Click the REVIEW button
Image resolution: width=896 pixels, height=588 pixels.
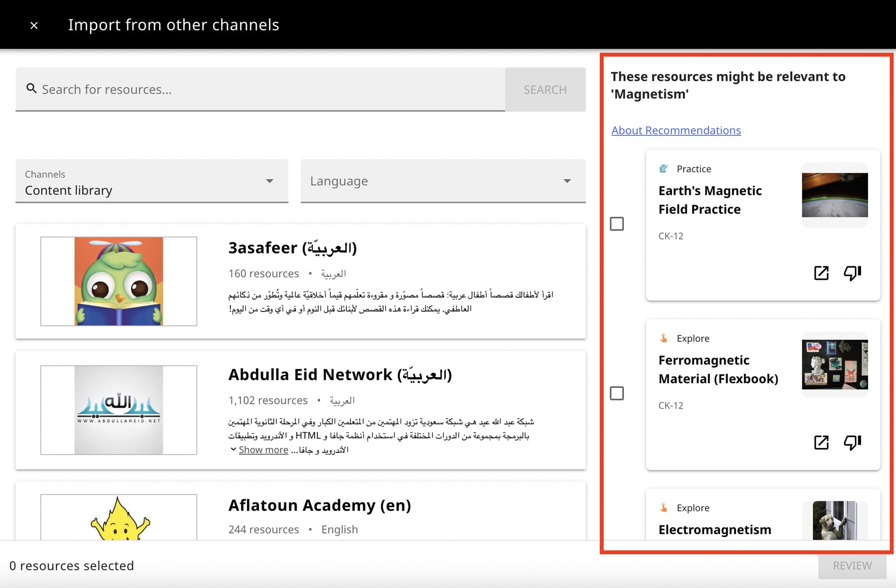point(852,566)
